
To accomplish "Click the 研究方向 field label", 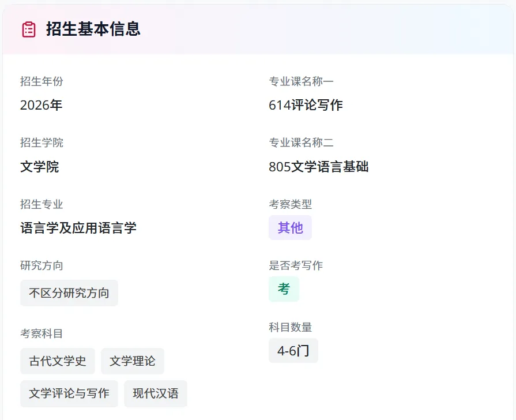I will coord(42,265).
